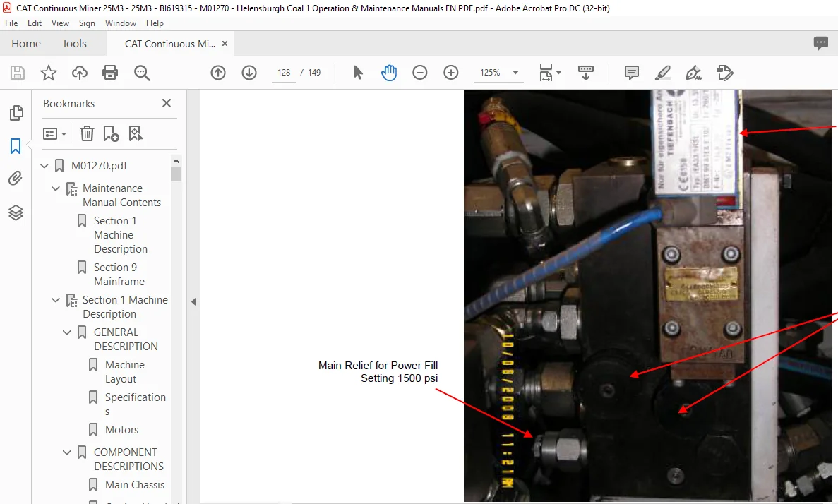Go to next page arrow
This screenshot has height=504, width=838.
249,73
